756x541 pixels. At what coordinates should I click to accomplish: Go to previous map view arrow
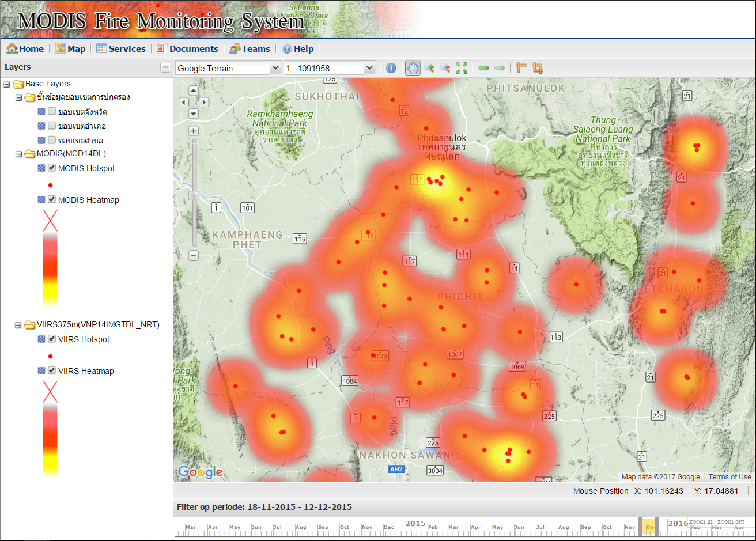tap(483, 68)
